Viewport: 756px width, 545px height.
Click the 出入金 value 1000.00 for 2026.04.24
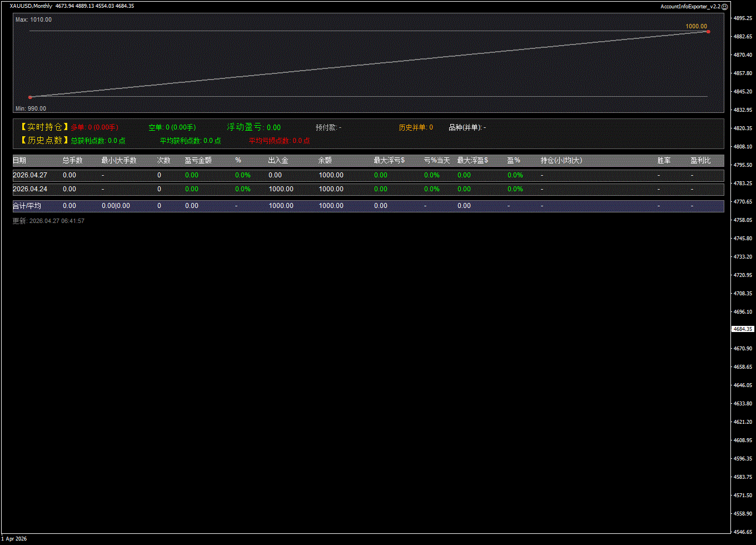click(281, 189)
